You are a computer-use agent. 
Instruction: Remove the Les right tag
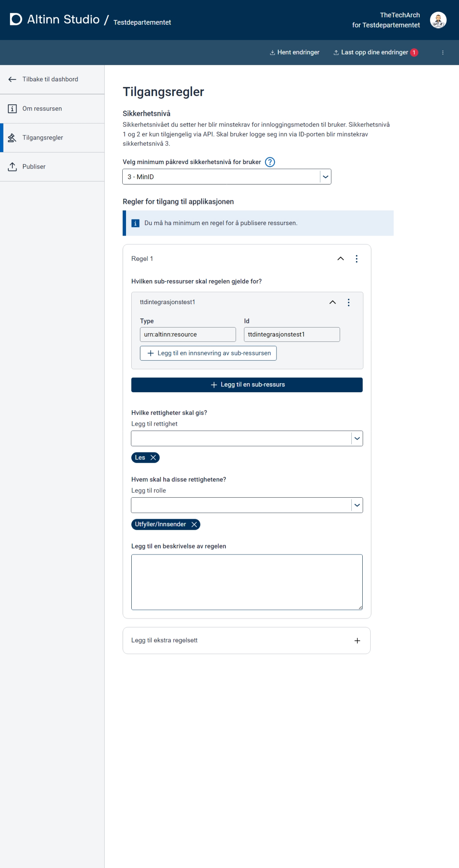pos(153,457)
